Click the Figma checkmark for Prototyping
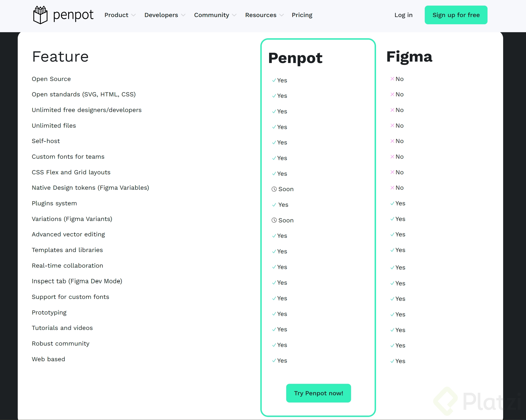This screenshot has height=420, width=526. pyautogui.click(x=392, y=315)
